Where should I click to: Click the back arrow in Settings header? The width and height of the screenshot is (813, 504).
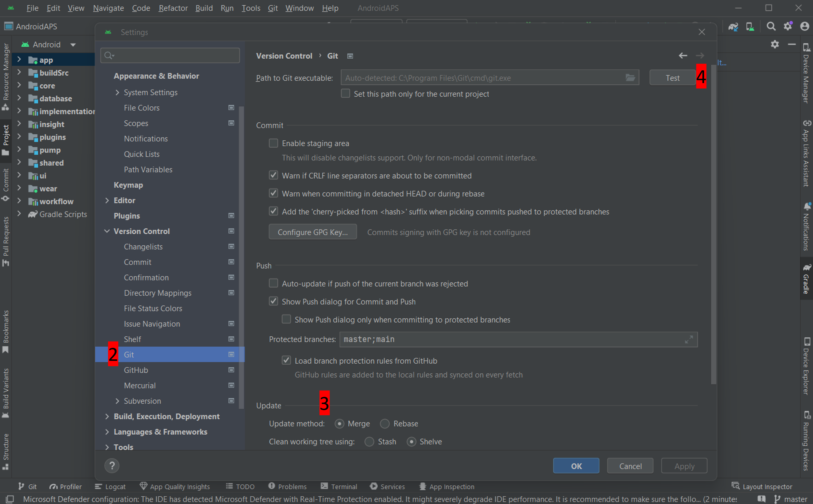tap(683, 56)
